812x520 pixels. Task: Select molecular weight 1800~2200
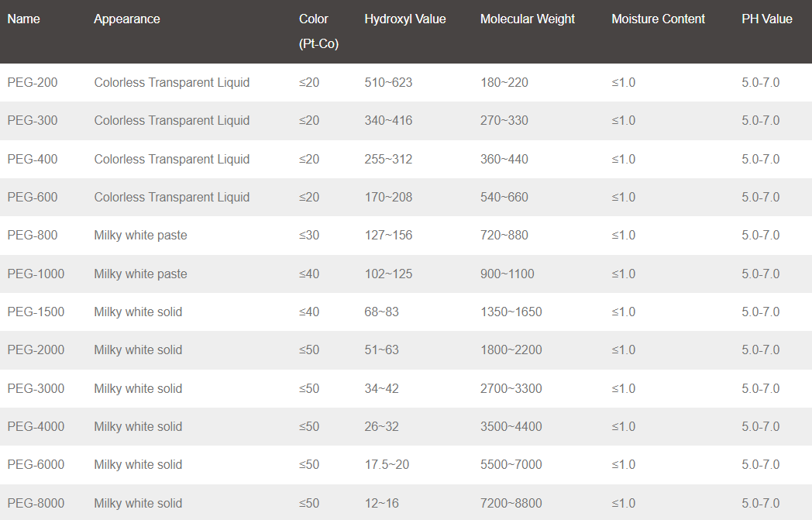click(x=511, y=350)
